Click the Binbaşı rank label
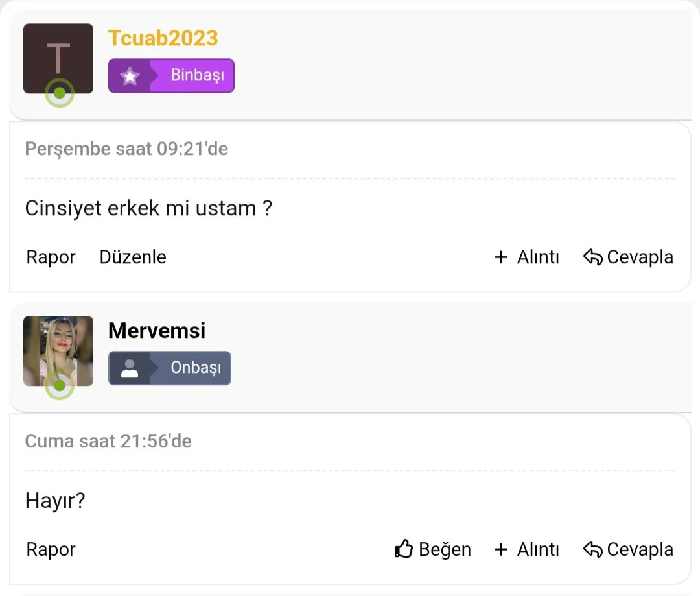 (197, 76)
